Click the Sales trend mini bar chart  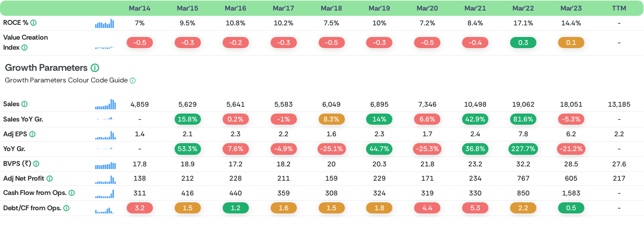tap(104, 105)
